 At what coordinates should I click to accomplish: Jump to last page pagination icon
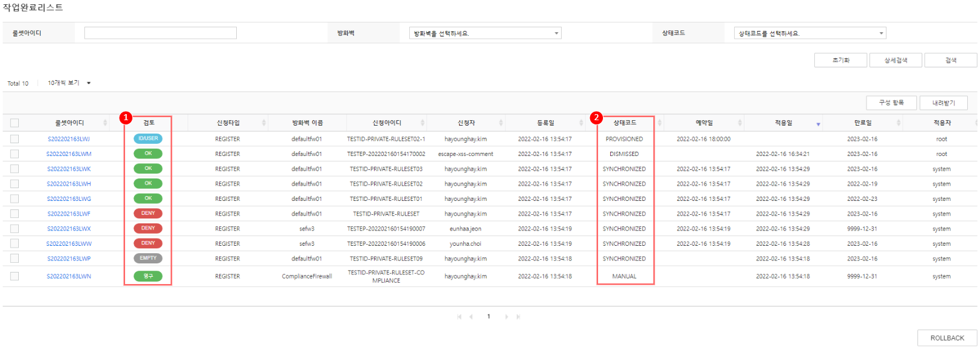(x=518, y=317)
